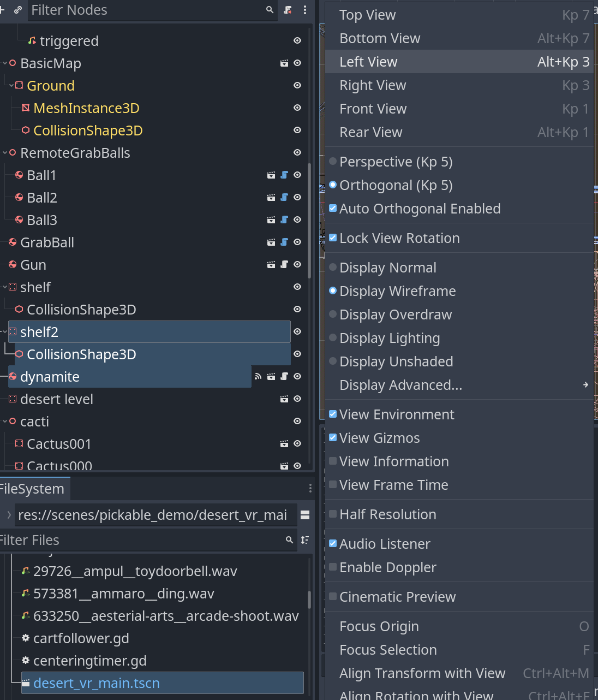Enable View Information checkbox
This screenshot has width=598, height=700.
333,461
